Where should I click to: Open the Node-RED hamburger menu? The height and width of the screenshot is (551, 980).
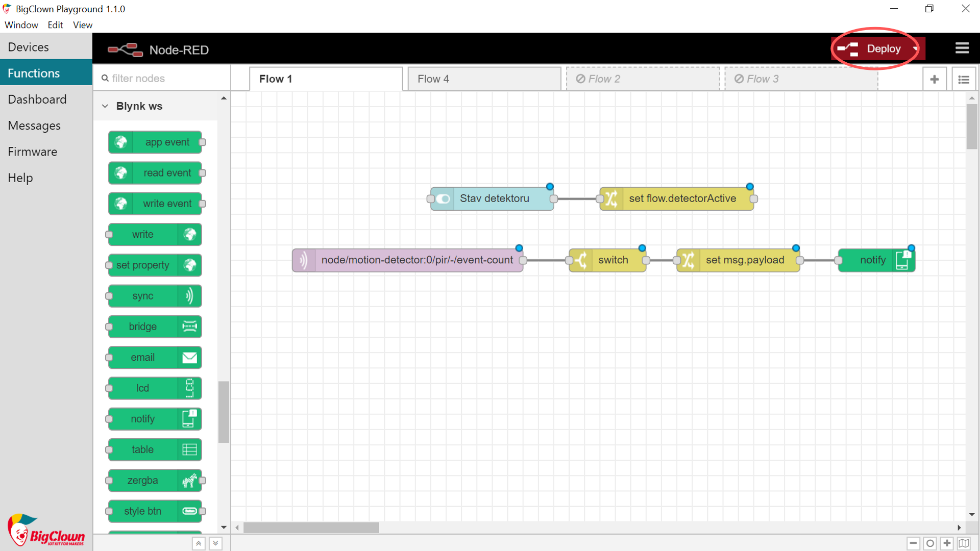pos(962,48)
